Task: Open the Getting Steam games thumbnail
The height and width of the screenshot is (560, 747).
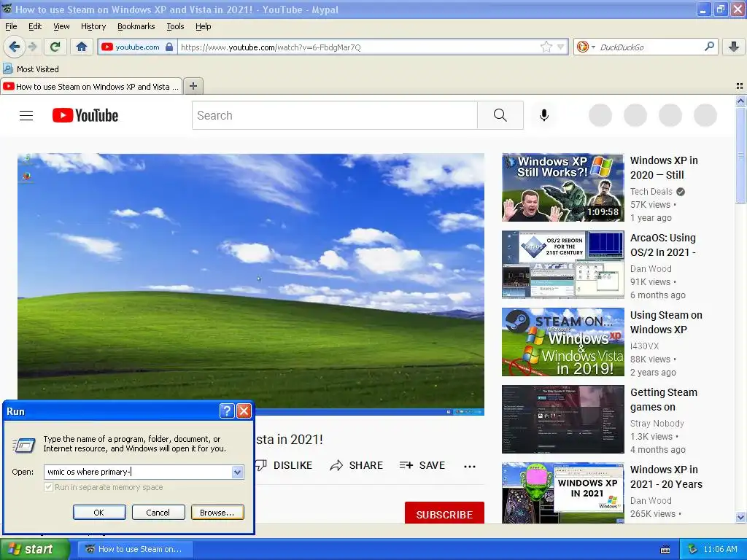Action: tap(562, 419)
